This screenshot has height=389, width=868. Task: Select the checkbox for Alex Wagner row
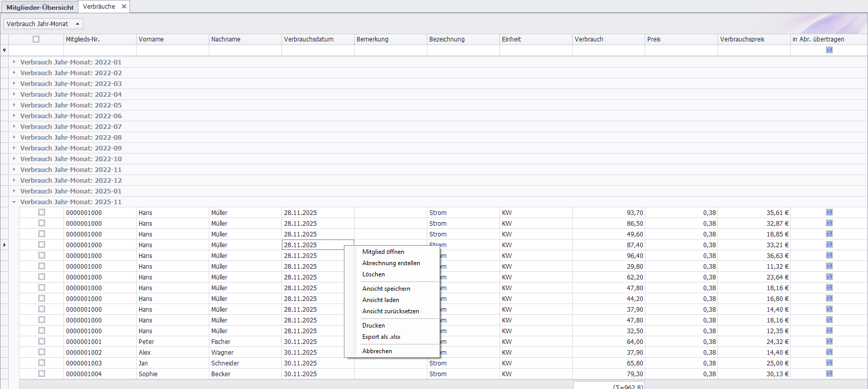pyautogui.click(x=41, y=352)
